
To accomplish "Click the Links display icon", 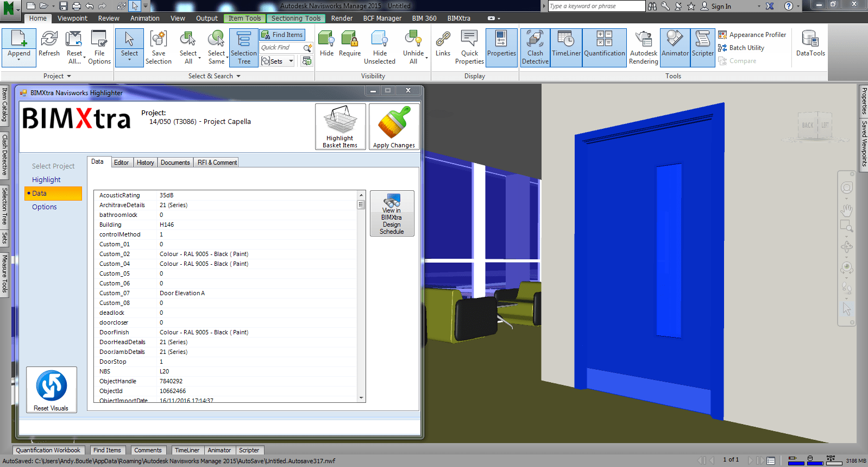I will pos(443,40).
